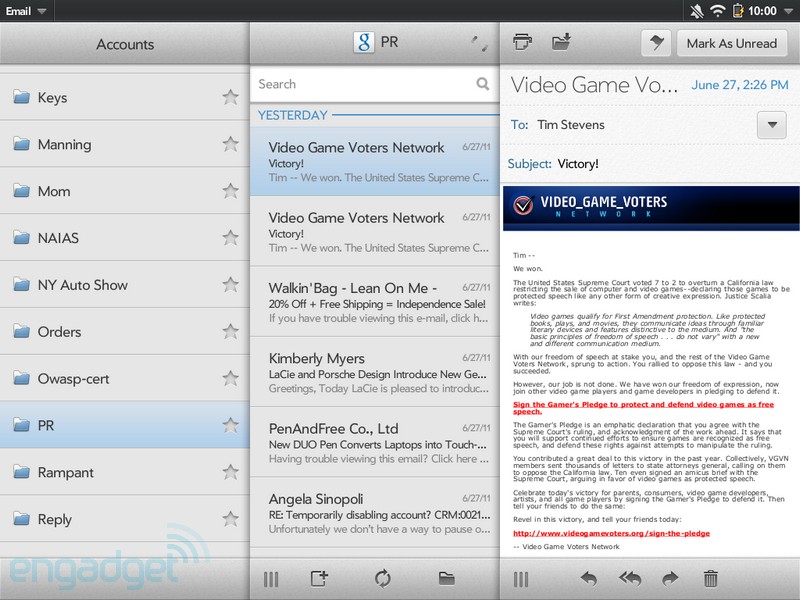Move email to folder icon
The image size is (800, 600).
tap(561, 42)
